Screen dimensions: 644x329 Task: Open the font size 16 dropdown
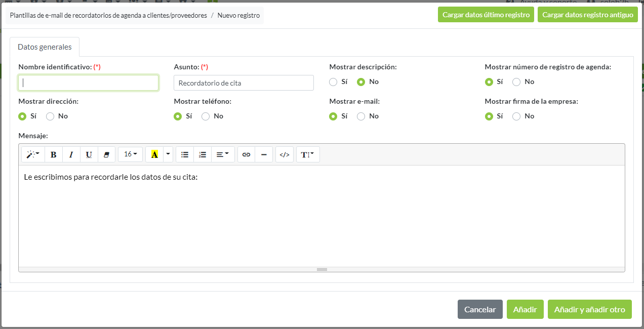pyautogui.click(x=131, y=154)
